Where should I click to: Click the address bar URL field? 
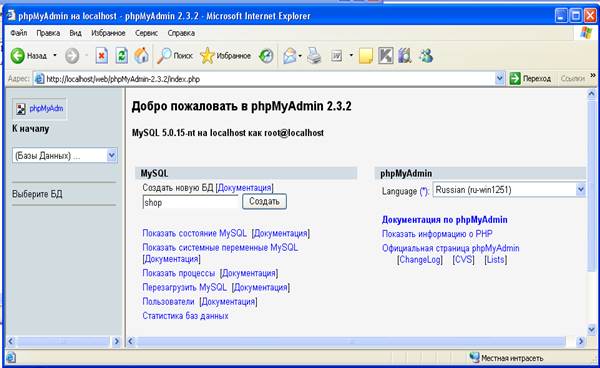tap(269, 79)
